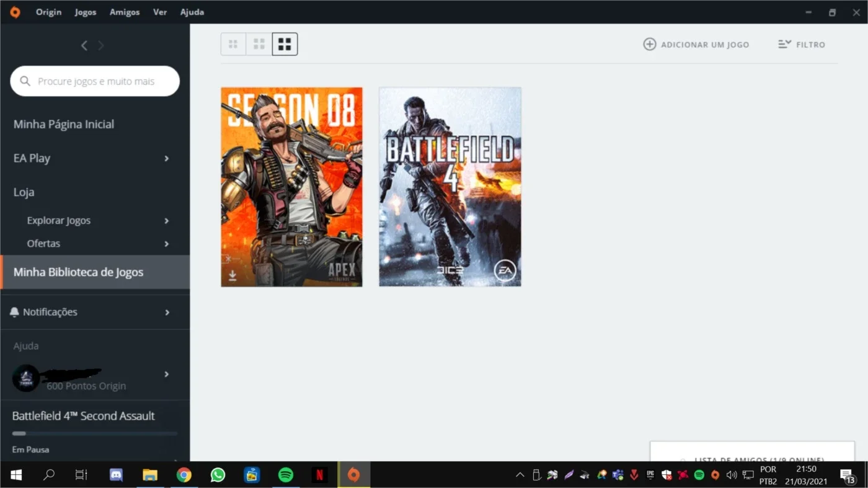The width and height of the screenshot is (868, 488).
Task: Go back with the left navigation arrow
Action: coord(84,45)
